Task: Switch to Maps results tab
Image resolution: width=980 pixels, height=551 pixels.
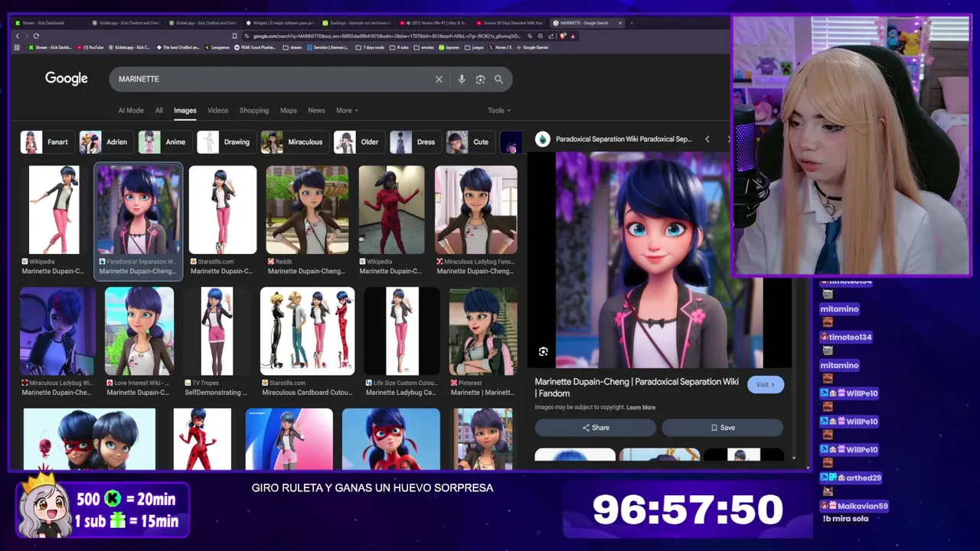Action: coord(289,110)
